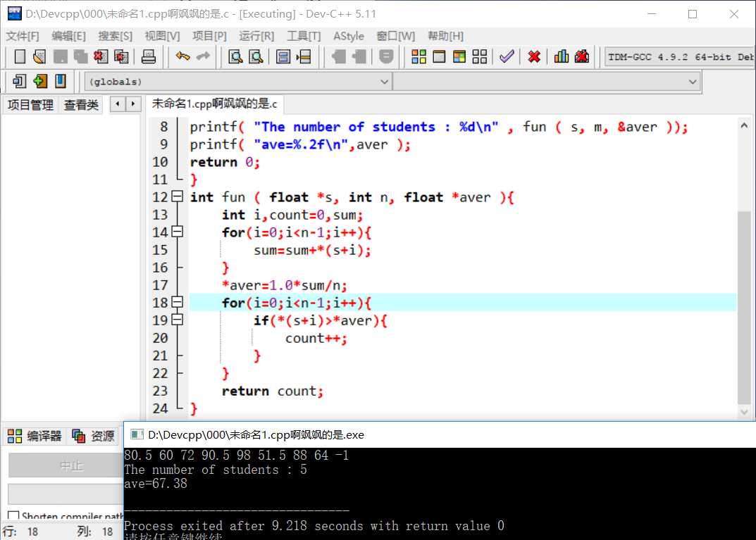Click the Open file icon
This screenshot has height=540, width=756.
[x=40, y=57]
